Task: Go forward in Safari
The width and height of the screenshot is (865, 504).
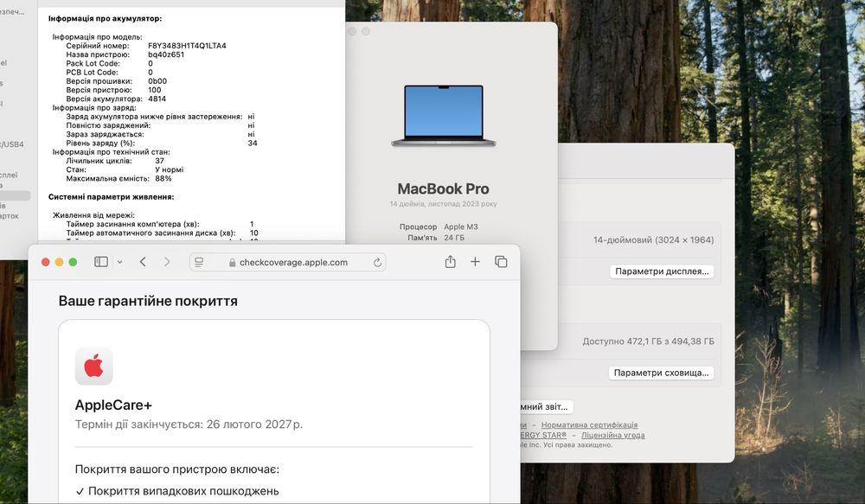Action: click(x=167, y=262)
